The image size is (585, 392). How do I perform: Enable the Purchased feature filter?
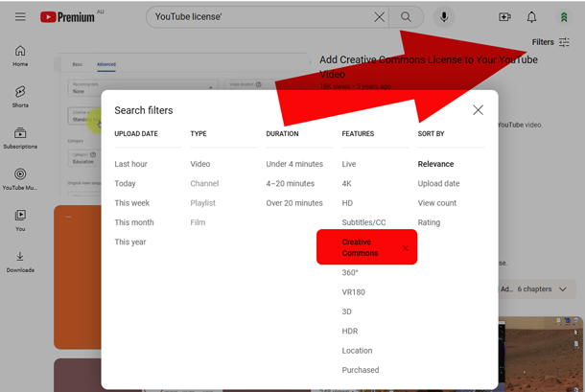(361, 370)
